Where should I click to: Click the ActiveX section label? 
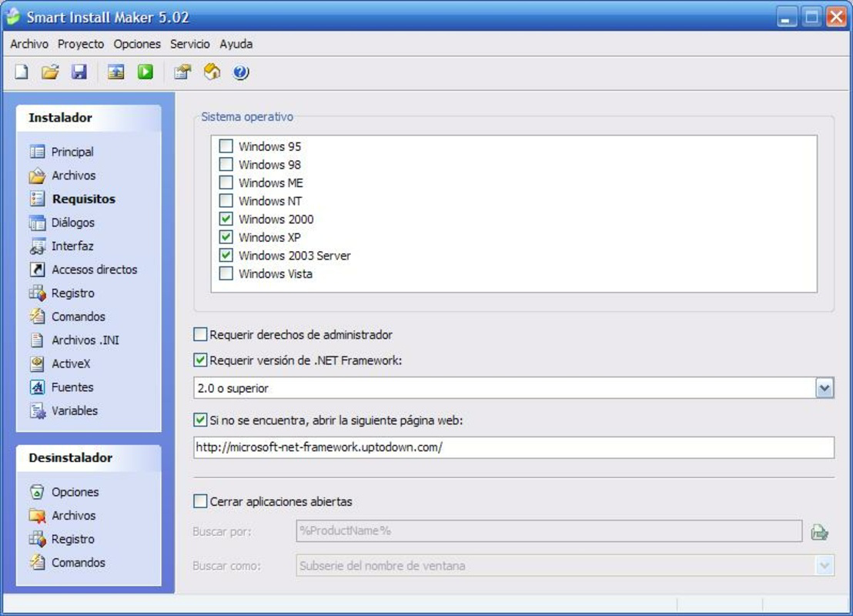[71, 363]
